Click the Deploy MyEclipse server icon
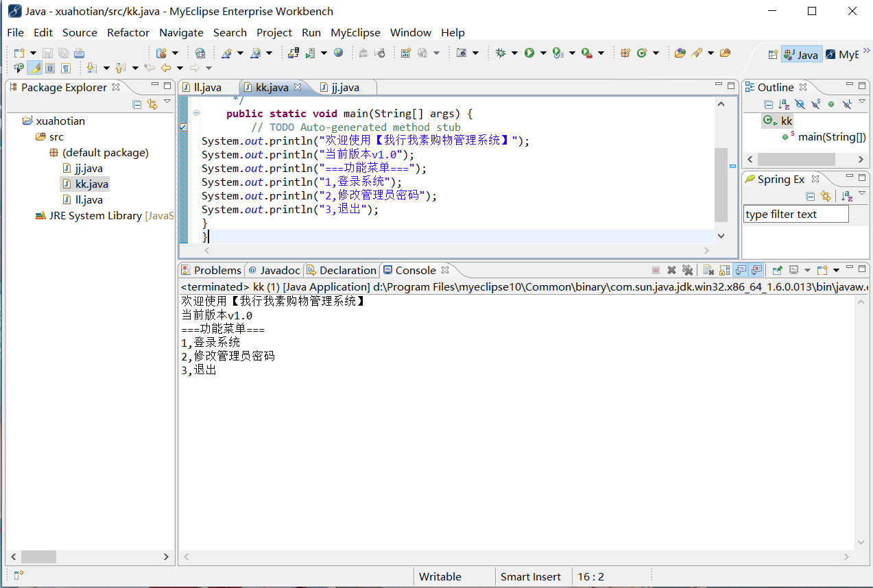The height and width of the screenshot is (588, 873). pos(294,53)
